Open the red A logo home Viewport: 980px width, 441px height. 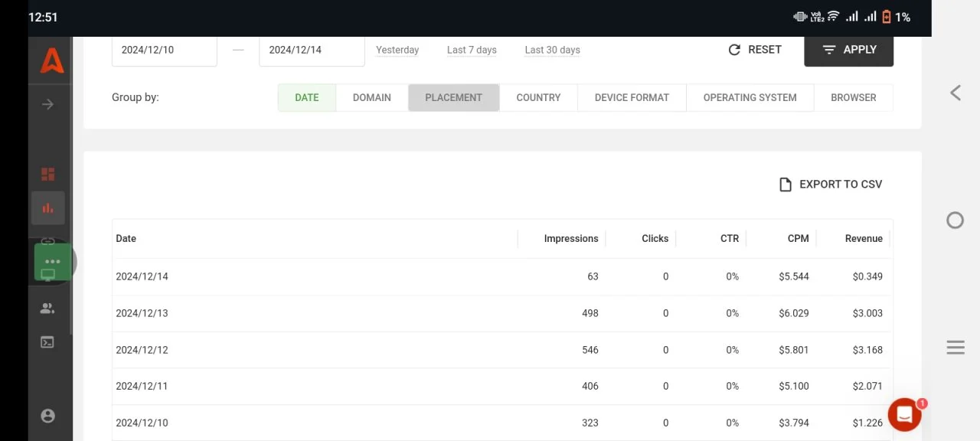(52, 60)
